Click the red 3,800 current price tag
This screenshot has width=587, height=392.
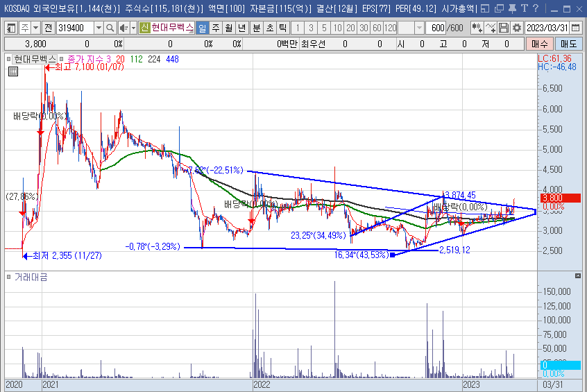[x=561, y=198]
